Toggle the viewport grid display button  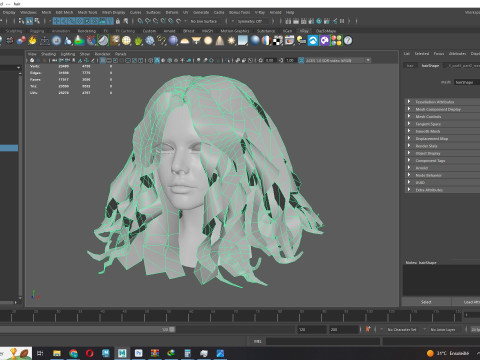102,60
